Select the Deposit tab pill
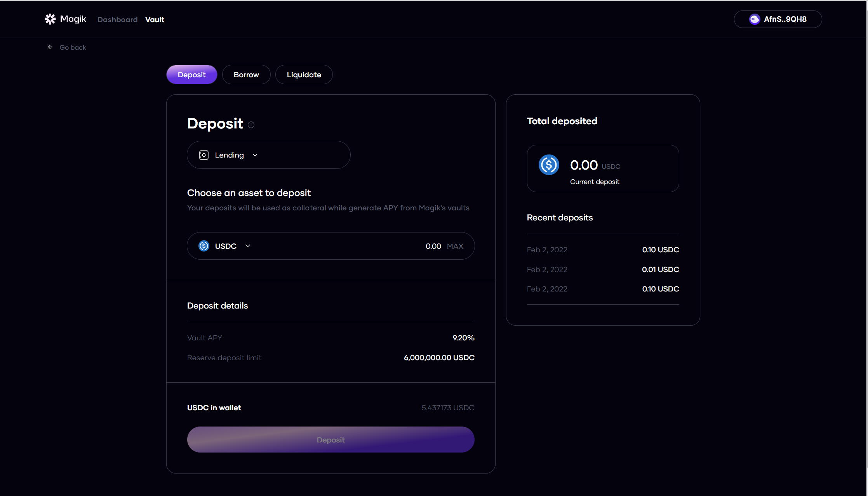 click(191, 75)
